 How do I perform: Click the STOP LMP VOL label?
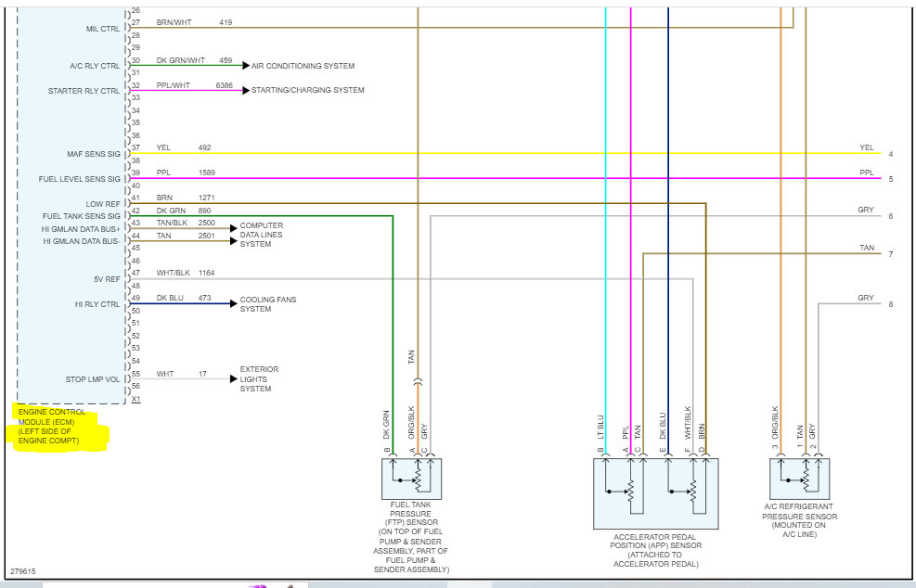pyautogui.click(x=92, y=379)
